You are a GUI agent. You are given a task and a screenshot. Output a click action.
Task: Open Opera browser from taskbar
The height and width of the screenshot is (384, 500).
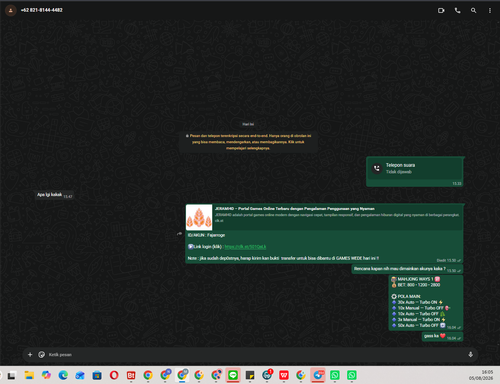pos(114,376)
